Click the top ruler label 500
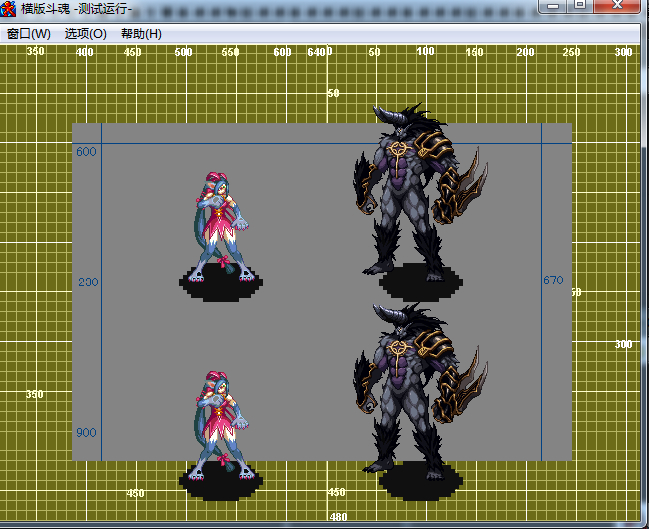This screenshot has height=529, width=649. point(183,52)
